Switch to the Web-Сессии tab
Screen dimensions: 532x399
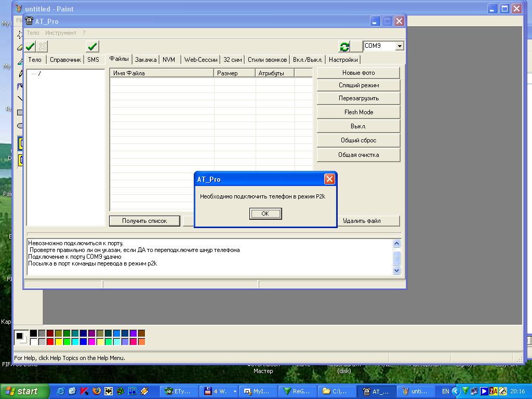(201, 60)
